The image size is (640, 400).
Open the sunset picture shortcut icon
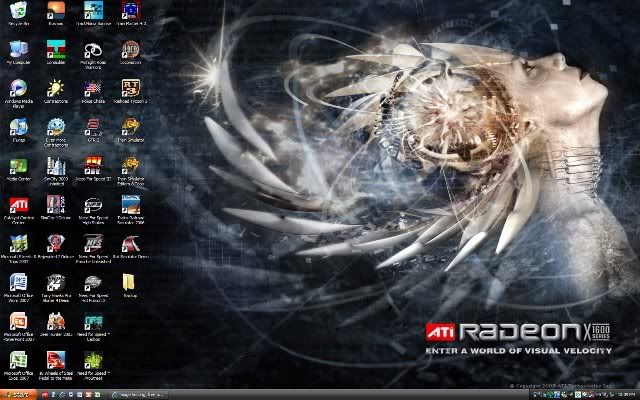(x=56, y=11)
